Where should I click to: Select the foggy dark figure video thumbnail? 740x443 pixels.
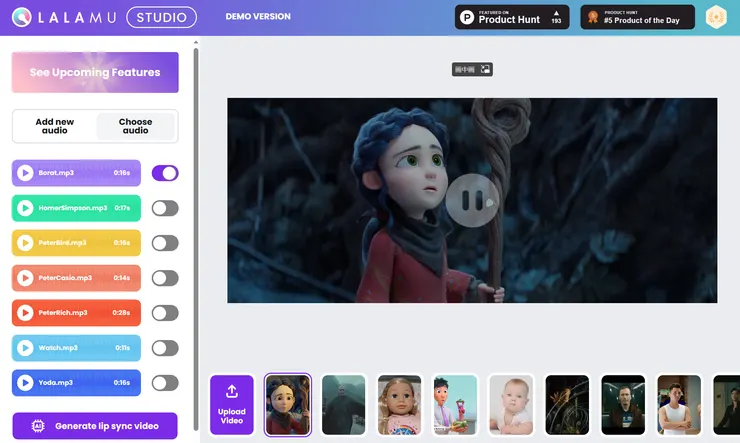(x=344, y=405)
